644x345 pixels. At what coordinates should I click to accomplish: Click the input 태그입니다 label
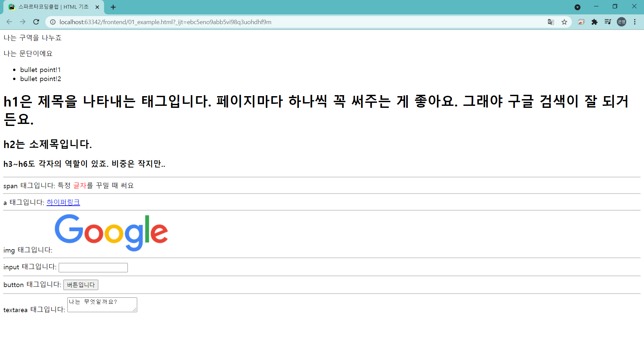tap(30, 267)
